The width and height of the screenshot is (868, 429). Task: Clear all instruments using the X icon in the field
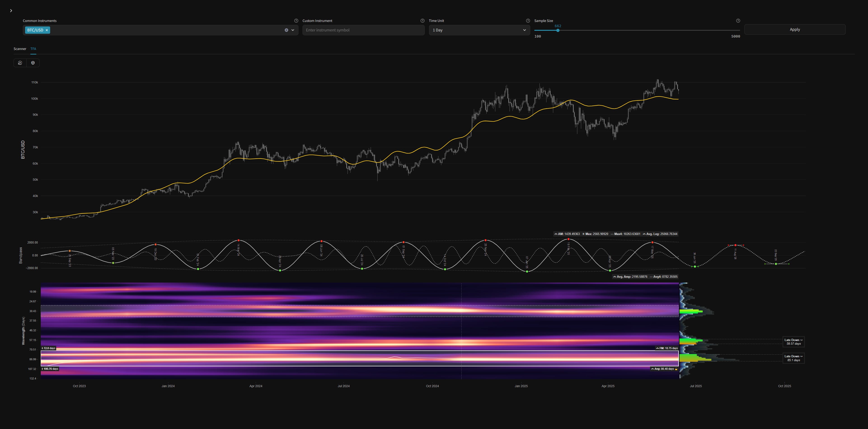287,30
